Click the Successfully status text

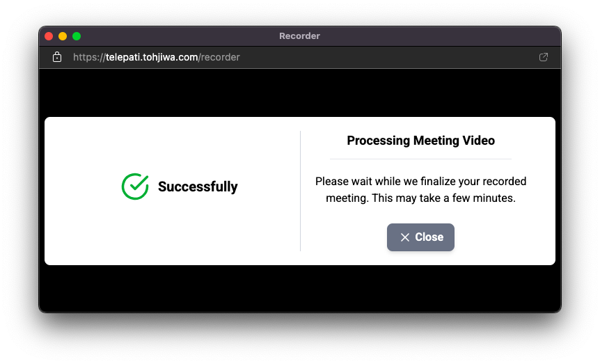pyautogui.click(x=198, y=187)
